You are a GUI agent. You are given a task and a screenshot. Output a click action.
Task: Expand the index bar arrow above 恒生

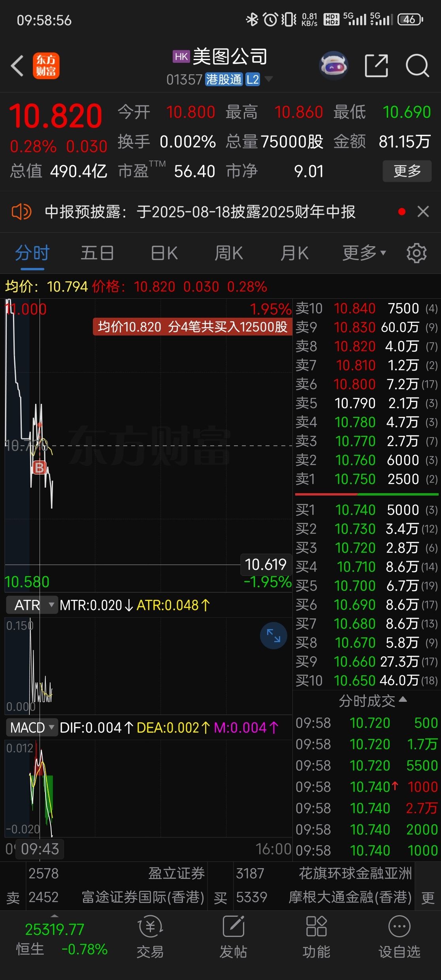point(55,916)
